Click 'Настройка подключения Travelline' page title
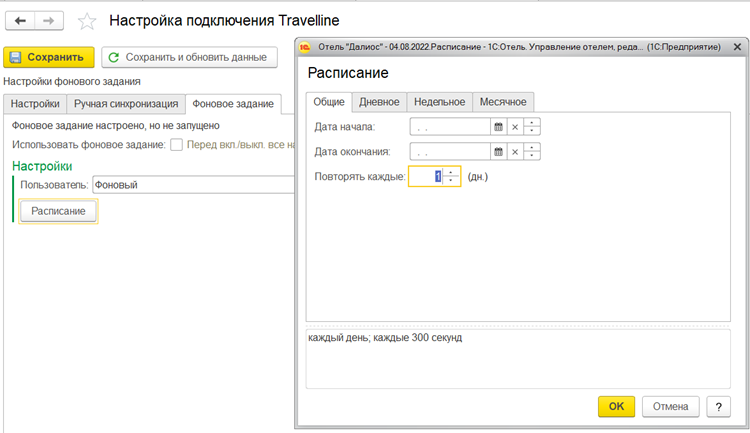 pos(224,21)
